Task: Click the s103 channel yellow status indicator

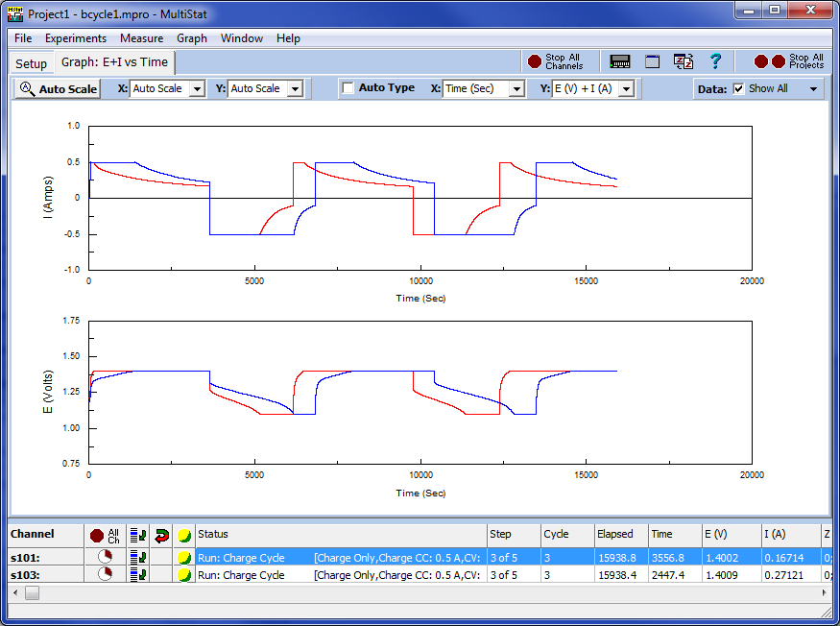Action: 183,575
